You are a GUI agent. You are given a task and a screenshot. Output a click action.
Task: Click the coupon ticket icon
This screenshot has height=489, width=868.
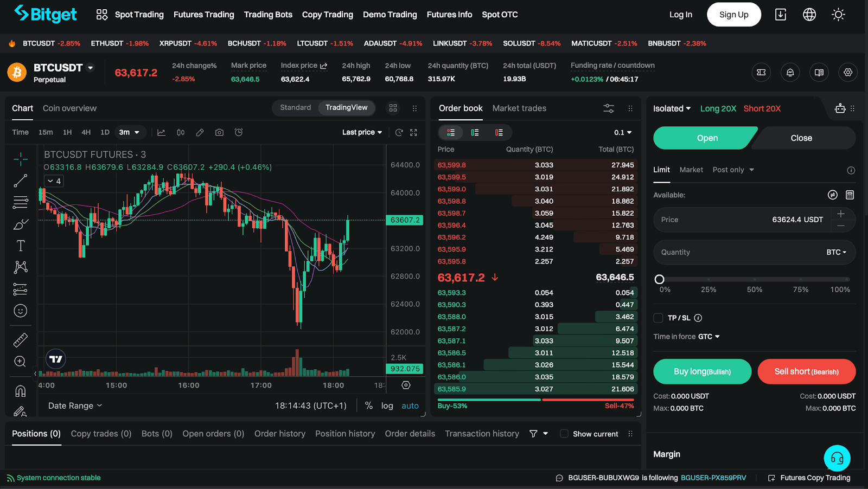pyautogui.click(x=761, y=72)
